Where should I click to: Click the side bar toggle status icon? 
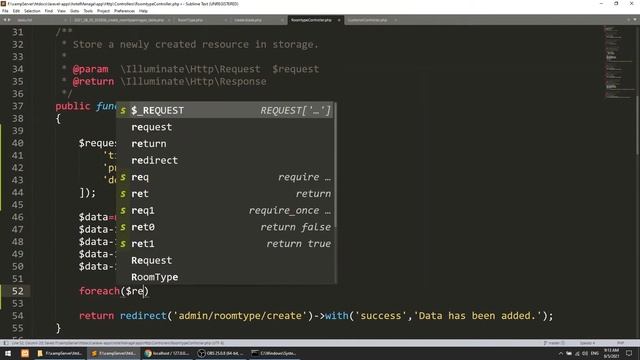point(5,343)
